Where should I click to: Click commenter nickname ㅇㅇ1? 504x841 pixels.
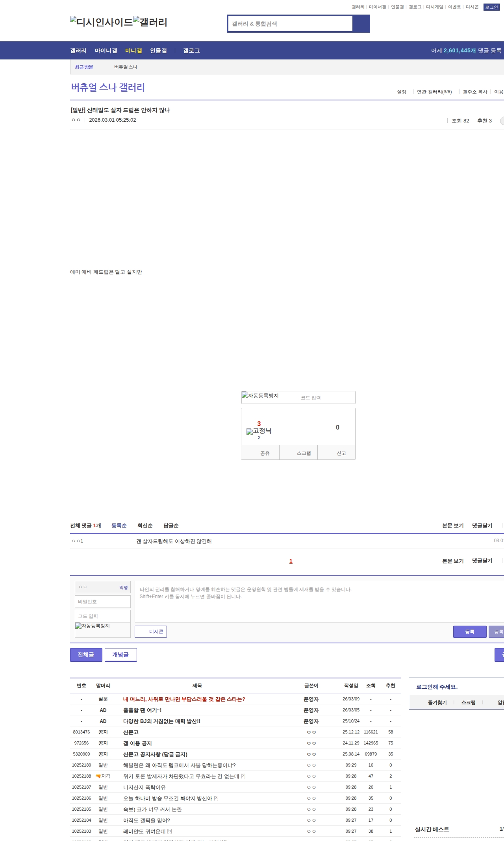coord(78,541)
